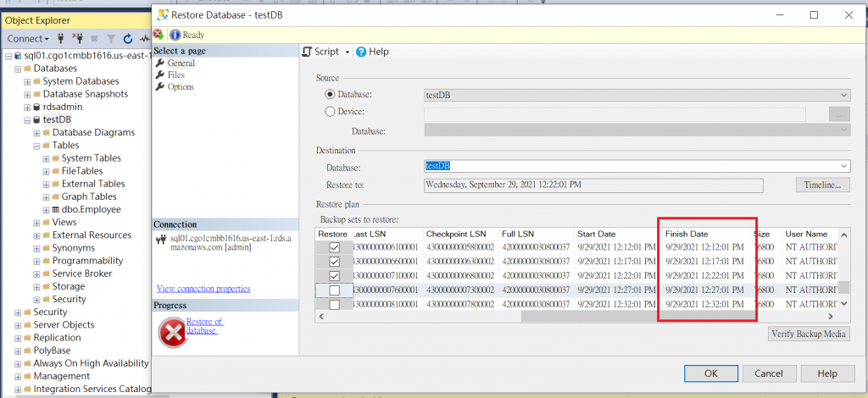
Task: Click the Replication folder icon
Action: click(x=28, y=338)
